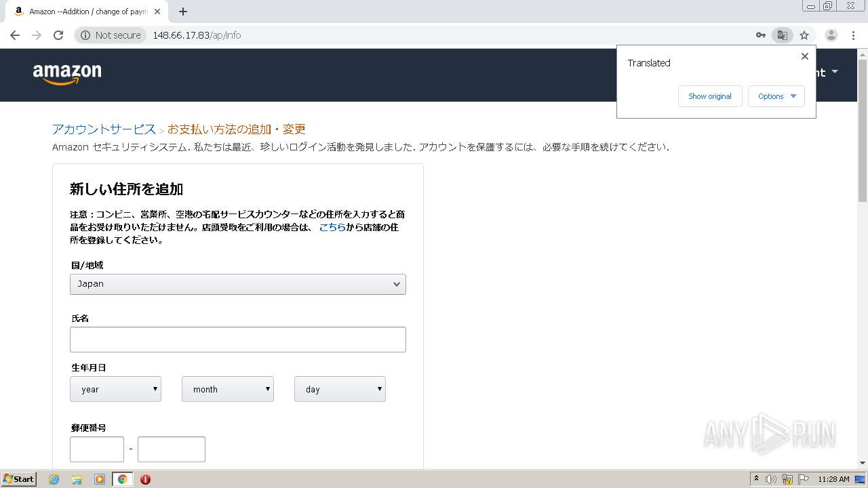Go back with the browser back arrow
This screenshot has width=868, height=488.
pos(15,35)
